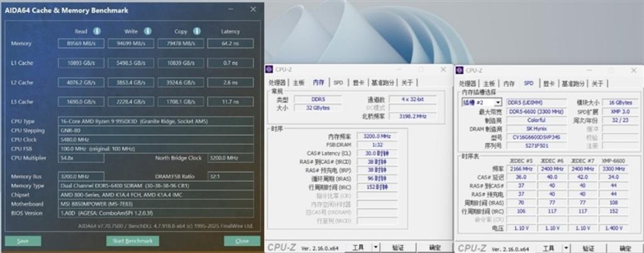The width and height of the screenshot is (644, 253).
Task: Click the CPU Stepping value GNR-B0
Action: coord(156,131)
